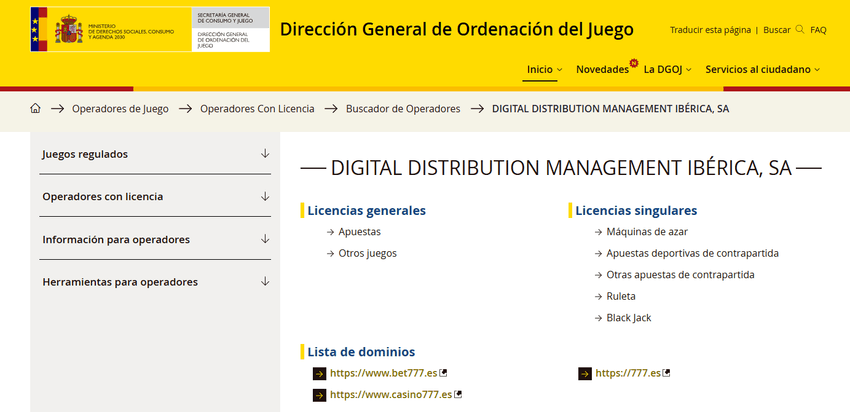Click the arrow icon beside https://www.bet777.es
Image resolution: width=850 pixels, height=412 pixels.
(320, 374)
